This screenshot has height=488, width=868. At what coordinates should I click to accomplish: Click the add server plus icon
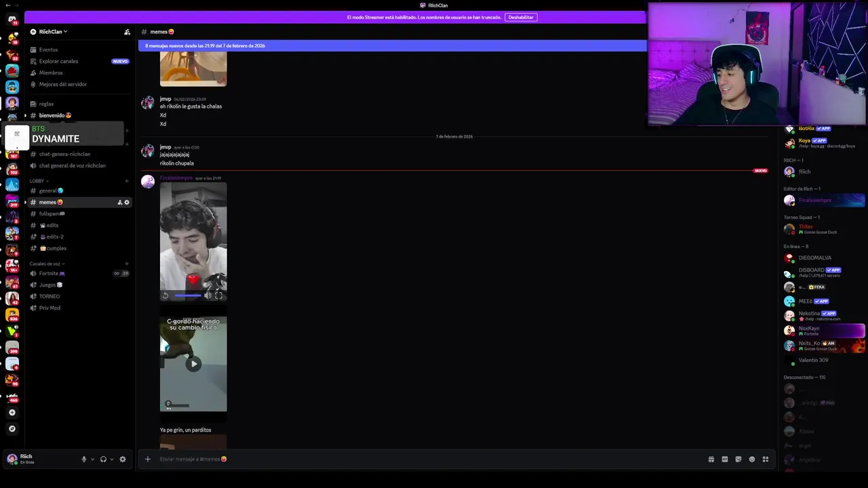[12, 412]
